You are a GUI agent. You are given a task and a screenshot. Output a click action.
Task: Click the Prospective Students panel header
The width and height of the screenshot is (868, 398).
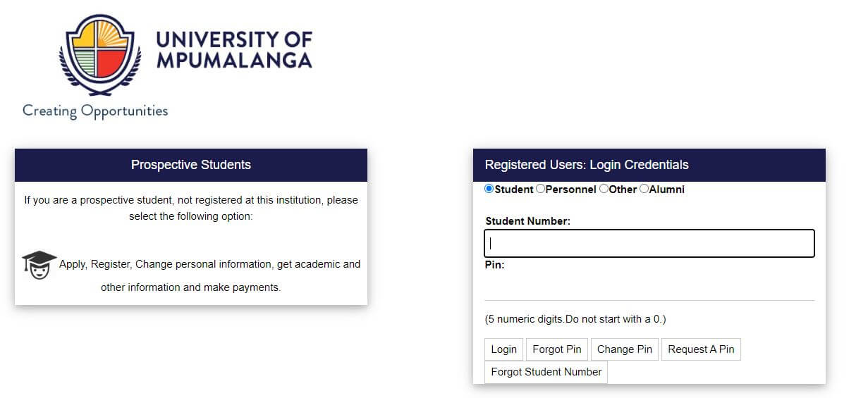[x=191, y=165]
